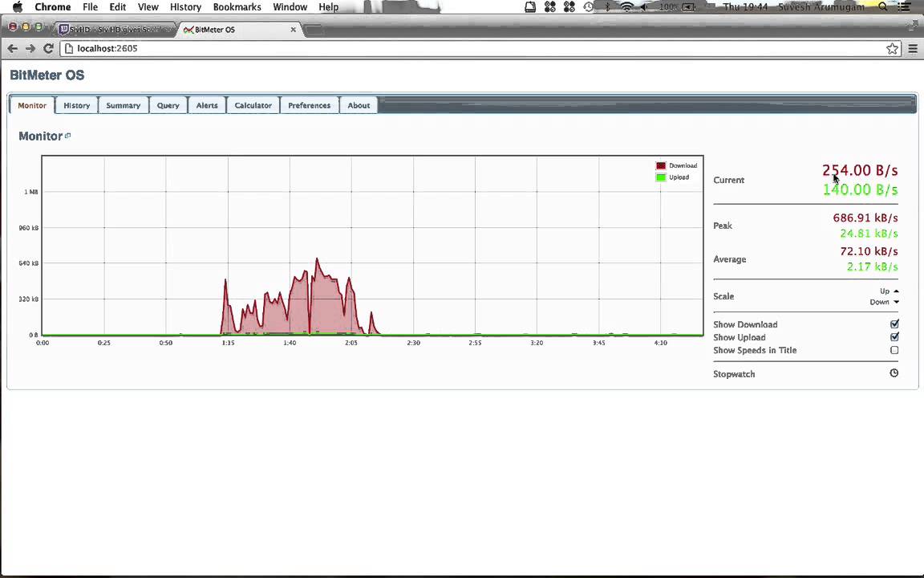Image resolution: width=924 pixels, height=578 pixels.
Task: Click the browser Forward arrow
Action: click(30, 48)
